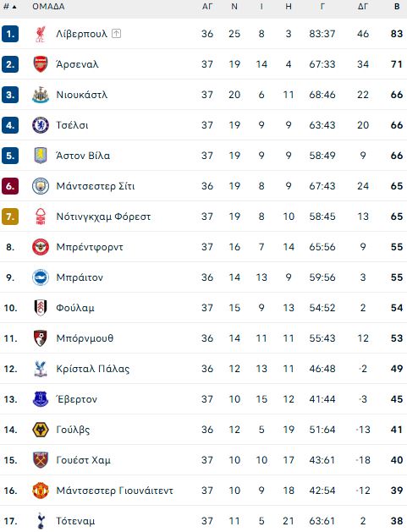407x532 pixels.
Task: Sort table by the Β points header
Action: point(397,7)
